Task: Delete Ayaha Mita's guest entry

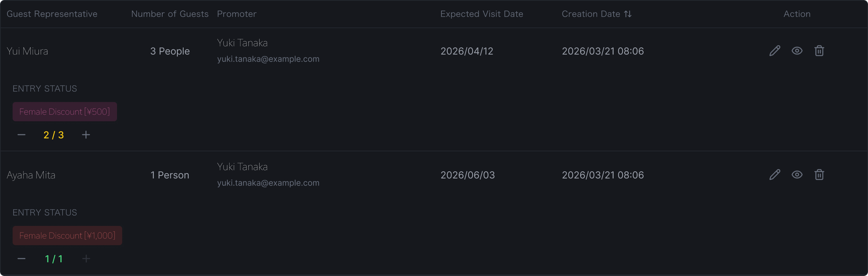Action: (819, 175)
